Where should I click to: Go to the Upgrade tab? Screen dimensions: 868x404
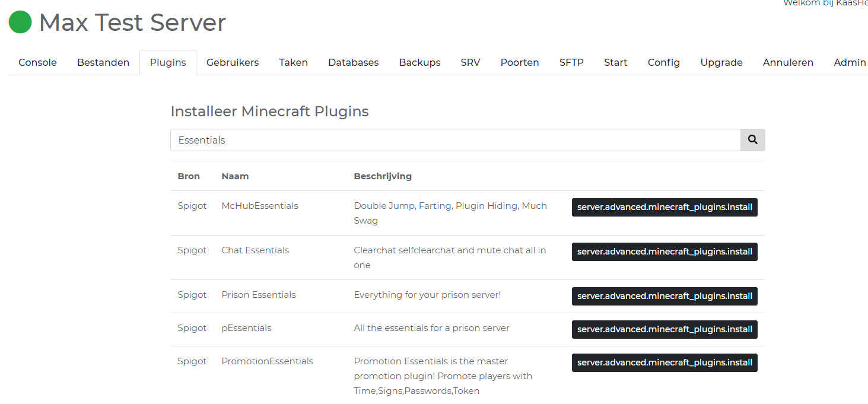721,62
